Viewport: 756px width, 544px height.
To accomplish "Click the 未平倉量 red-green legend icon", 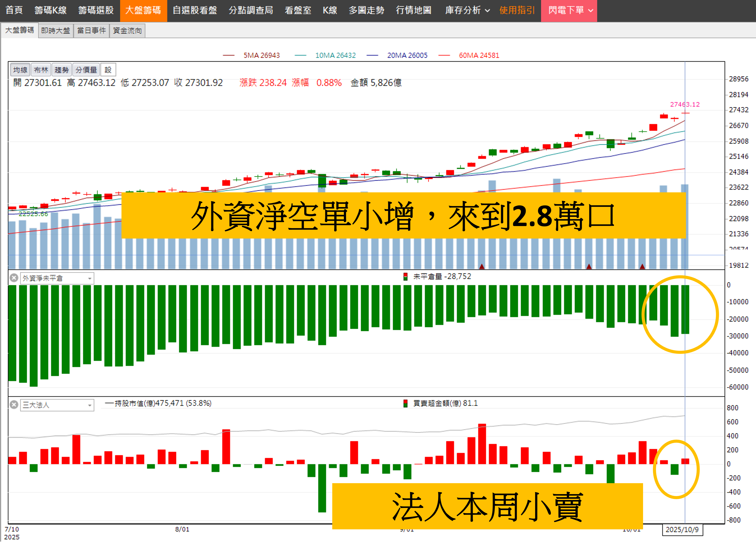I will click(405, 277).
